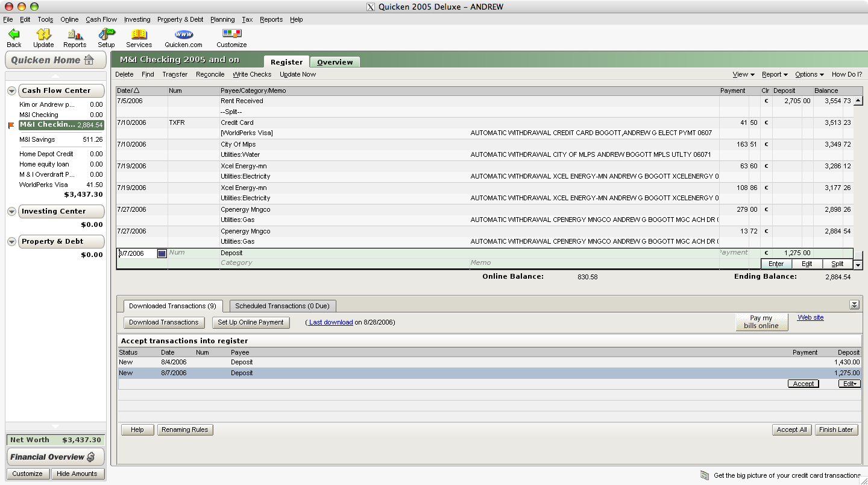The height and width of the screenshot is (485, 868).
Task: Click Transfer in the register bar
Action: click(175, 74)
